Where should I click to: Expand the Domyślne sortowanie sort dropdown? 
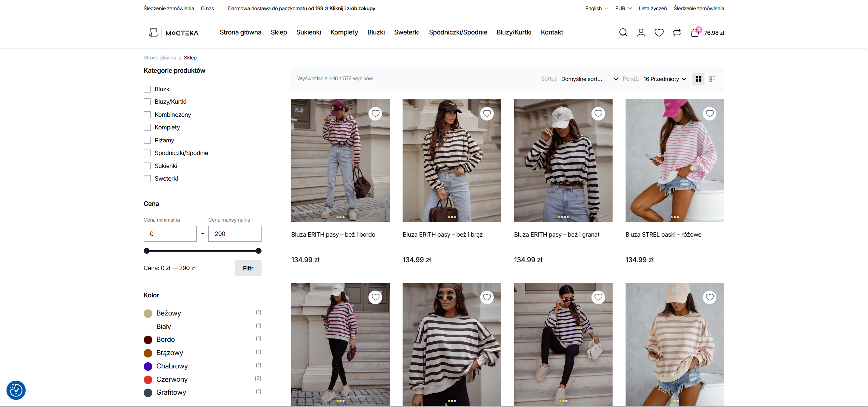589,79
